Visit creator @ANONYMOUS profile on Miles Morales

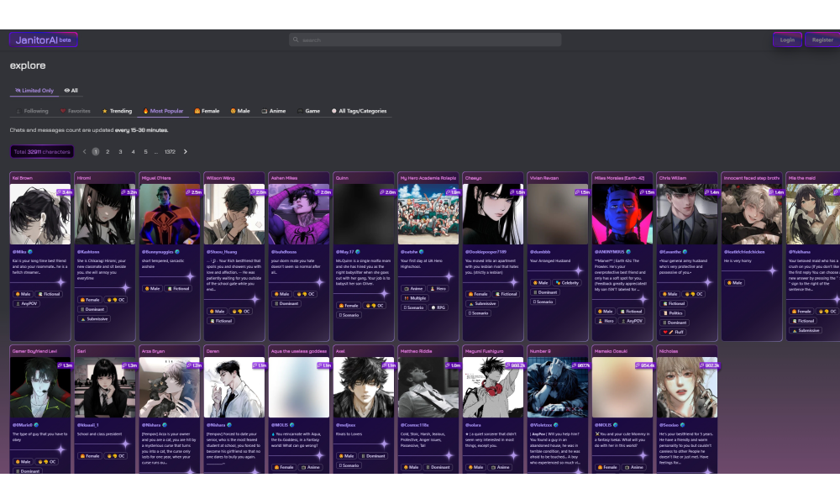[609, 252]
